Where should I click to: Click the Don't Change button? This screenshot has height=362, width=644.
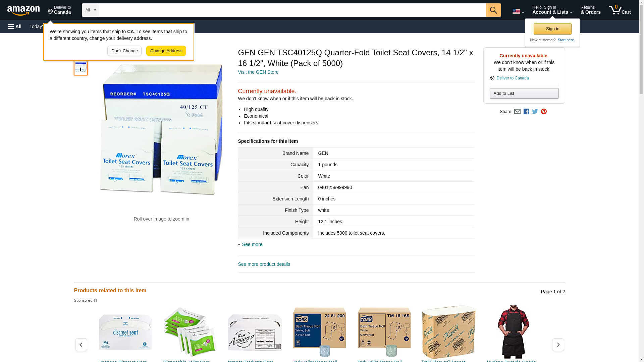[x=124, y=51]
